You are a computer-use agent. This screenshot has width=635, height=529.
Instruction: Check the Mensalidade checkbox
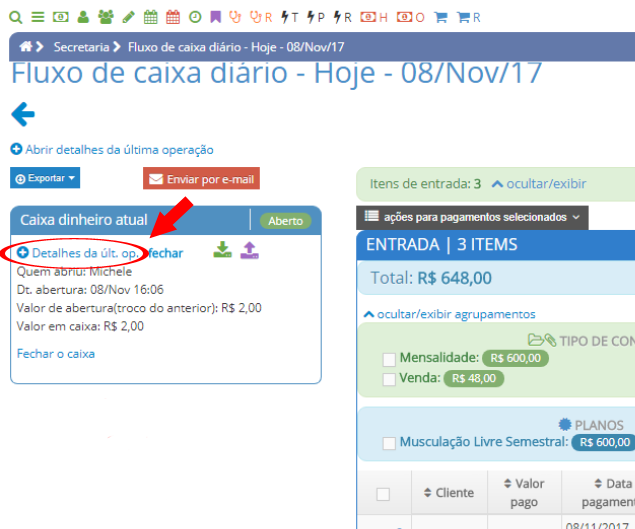tap(388, 358)
